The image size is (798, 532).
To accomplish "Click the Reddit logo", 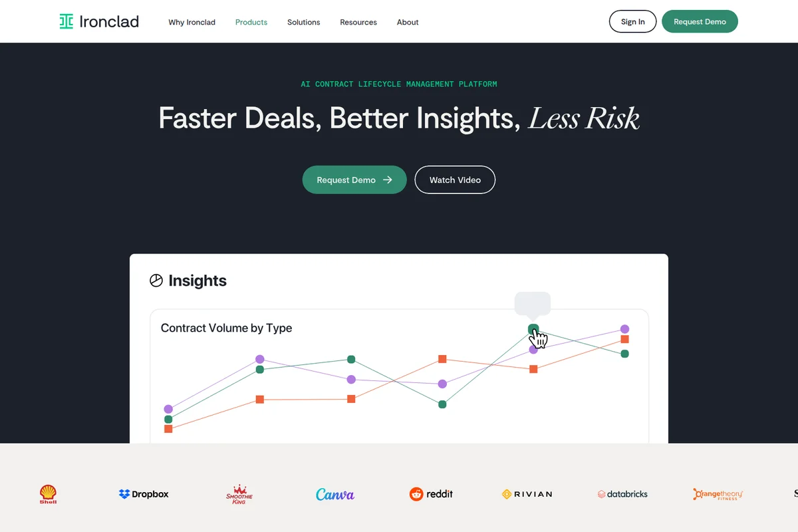I will point(431,494).
